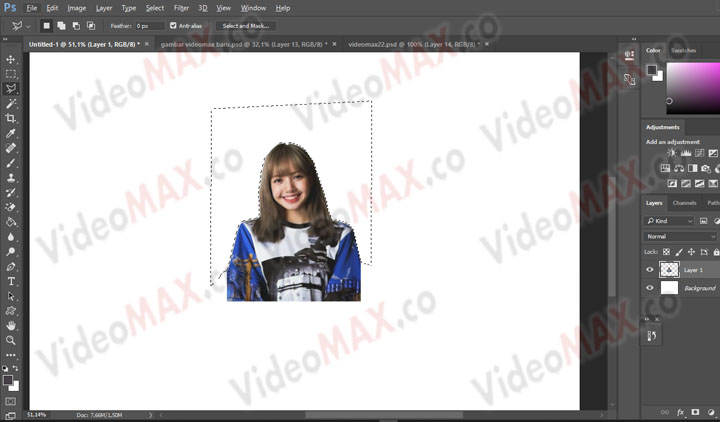Toggle Lock image pixels brush icon
Viewport: 720px width, 422px height.
coord(679,252)
